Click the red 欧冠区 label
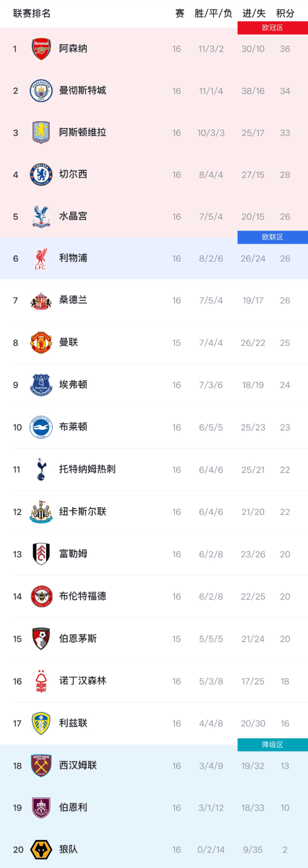Screen dimensions: 308x868 pyautogui.click(x=272, y=28)
